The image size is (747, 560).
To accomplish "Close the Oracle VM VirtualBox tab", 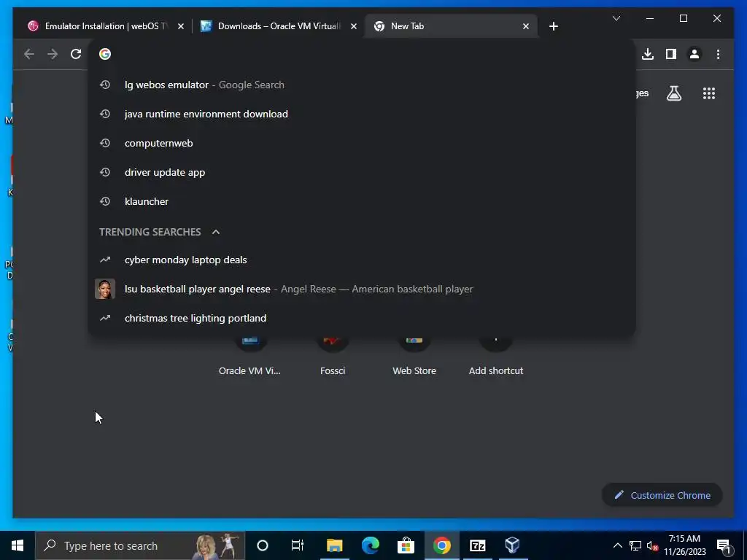I will click(x=354, y=27).
